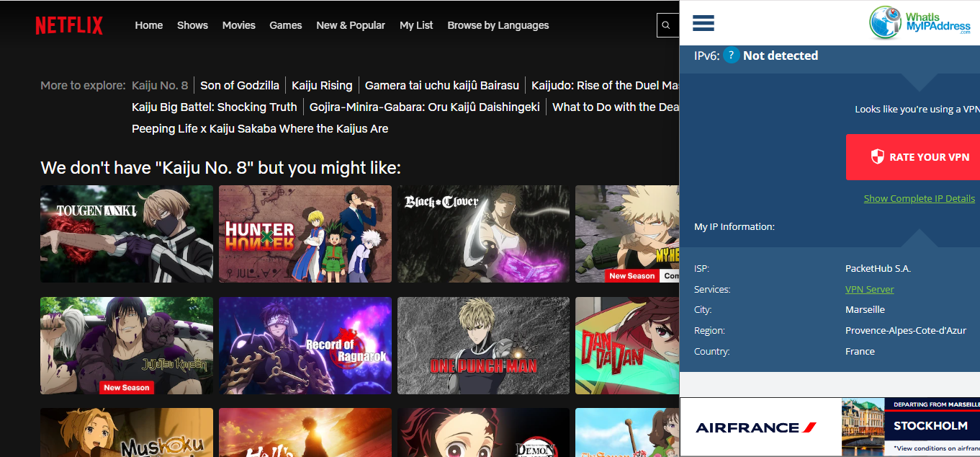Click the My IP Information heading
The height and width of the screenshot is (457, 980).
[x=734, y=226]
